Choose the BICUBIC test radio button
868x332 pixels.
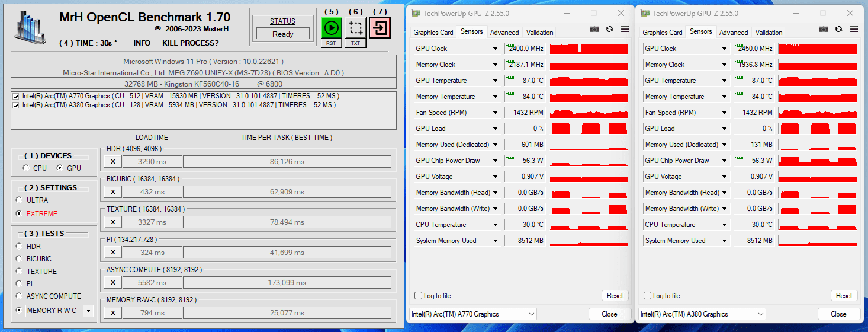click(20, 259)
